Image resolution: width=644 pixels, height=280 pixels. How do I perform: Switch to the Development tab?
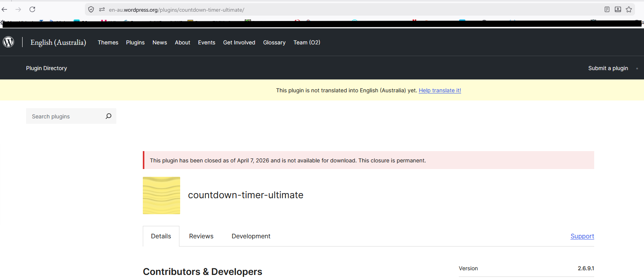pos(251,236)
